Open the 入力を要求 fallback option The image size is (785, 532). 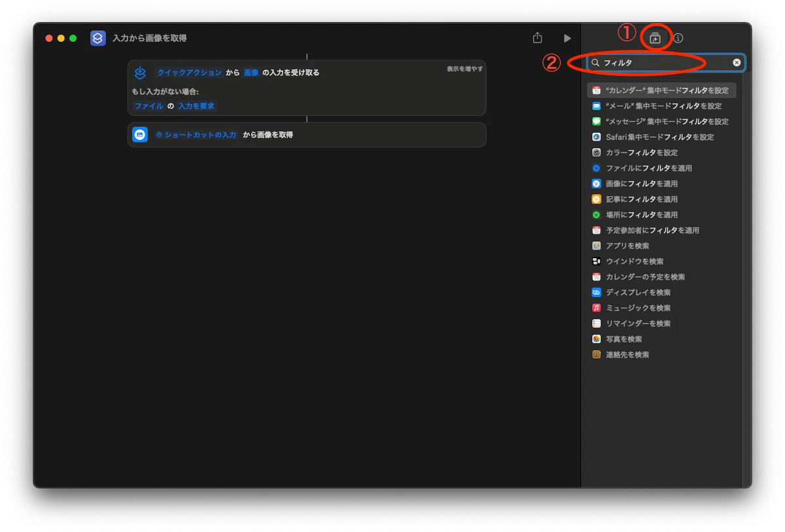tap(196, 106)
